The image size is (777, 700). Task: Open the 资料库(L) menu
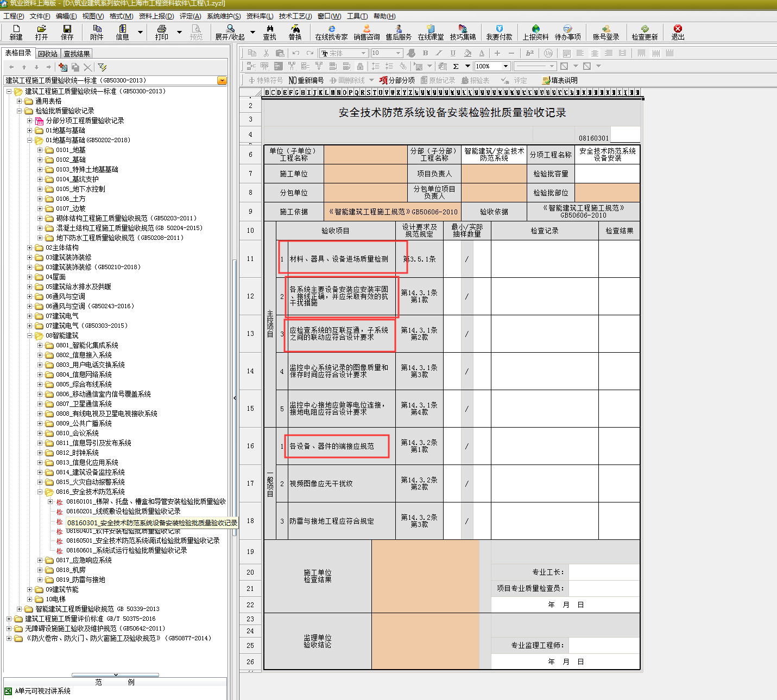coord(260,16)
